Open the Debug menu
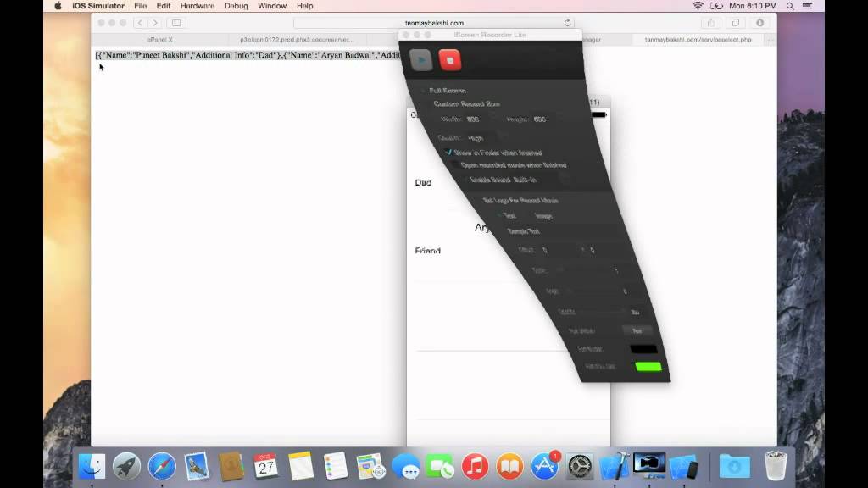Screen dimensions: 868x488 point(236,6)
